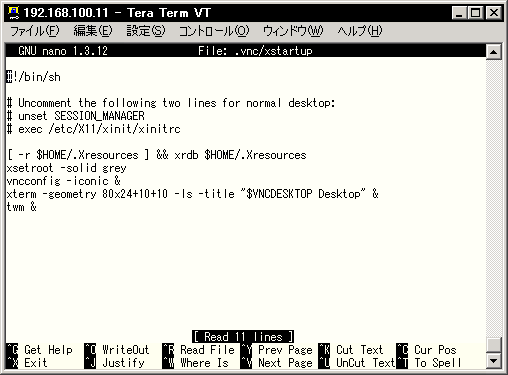Click the 'xterm -geometry 80x24+10+10' line
This screenshot has width=508, height=375.
193,194
